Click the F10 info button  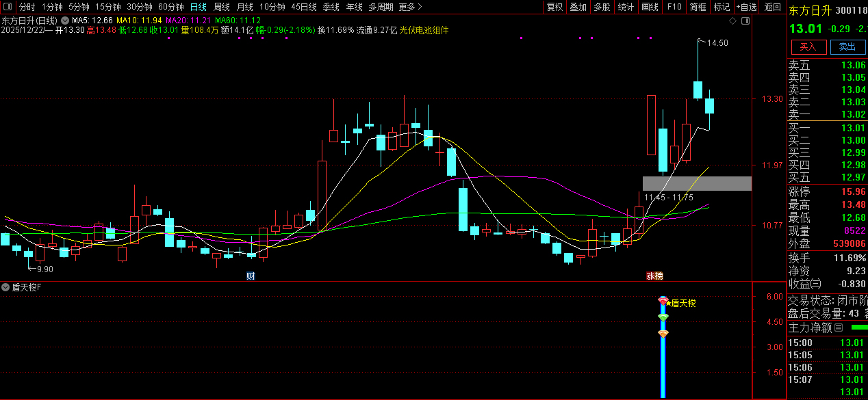[674, 7]
